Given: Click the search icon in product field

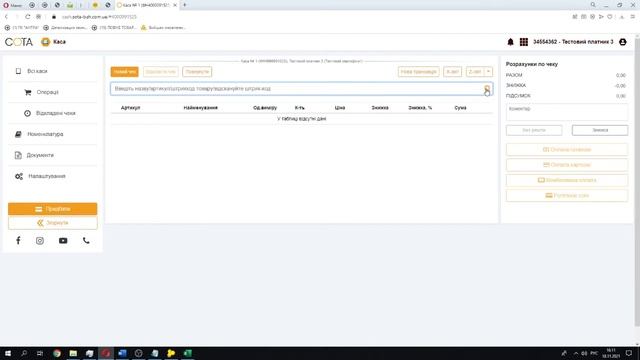Looking at the screenshot, I should [487, 89].
